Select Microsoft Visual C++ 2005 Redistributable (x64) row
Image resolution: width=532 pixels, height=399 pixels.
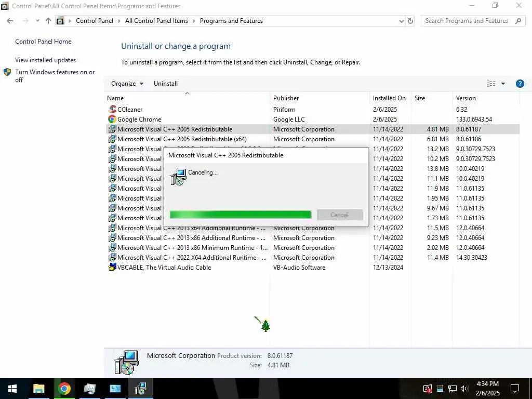pyautogui.click(x=313, y=139)
